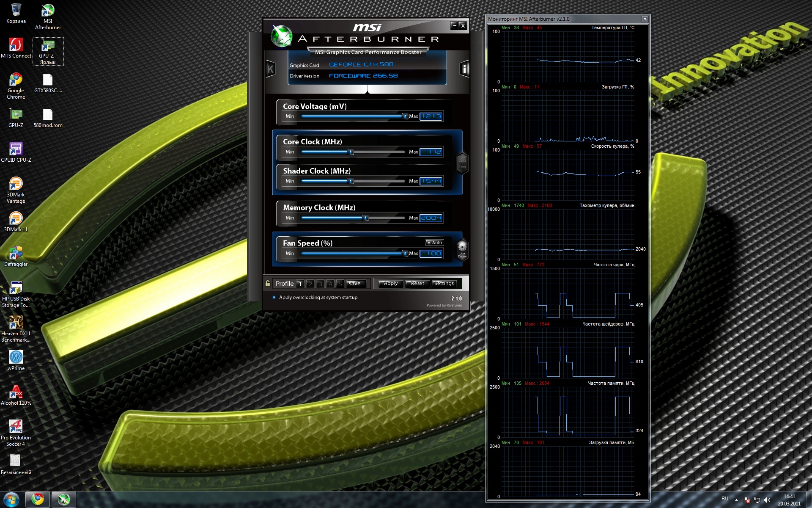Click the profile lock icon
812x508 pixels.
pos(268,283)
